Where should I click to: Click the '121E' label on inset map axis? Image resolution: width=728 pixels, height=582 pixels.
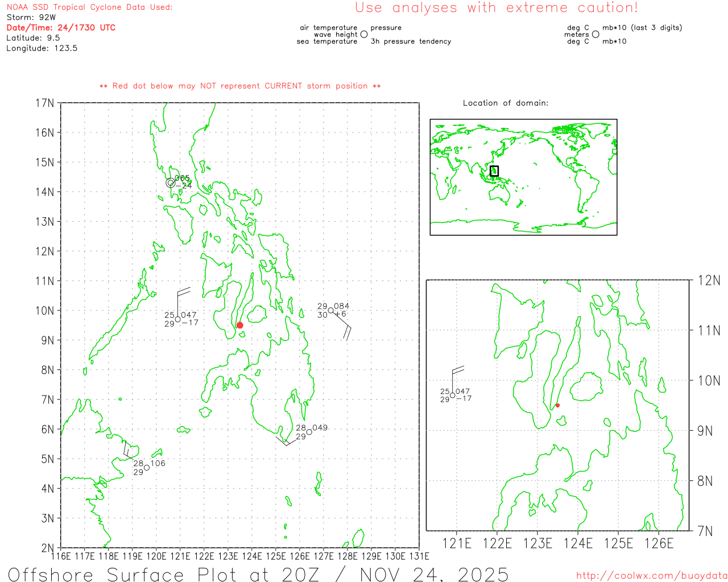point(457,544)
